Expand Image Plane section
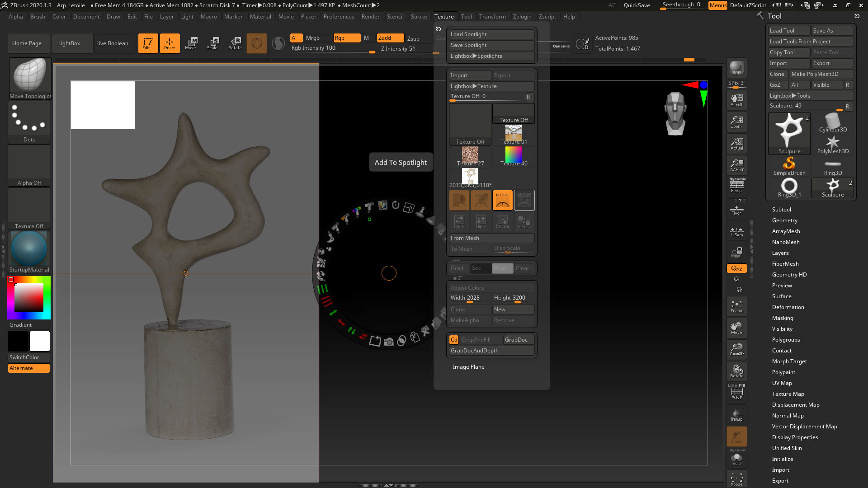 click(x=468, y=366)
